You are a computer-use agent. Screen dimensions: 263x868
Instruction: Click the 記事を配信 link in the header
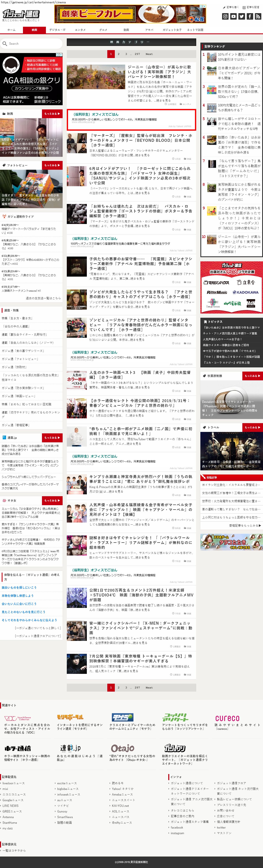pyautogui.click(x=251, y=7)
